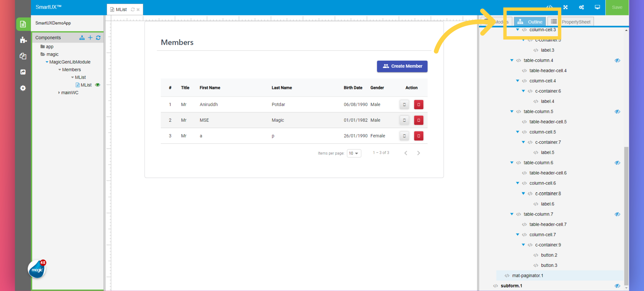This screenshot has height=291, width=644.
Task: Toggle visibility eye for table-column.6
Action: tap(617, 163)
